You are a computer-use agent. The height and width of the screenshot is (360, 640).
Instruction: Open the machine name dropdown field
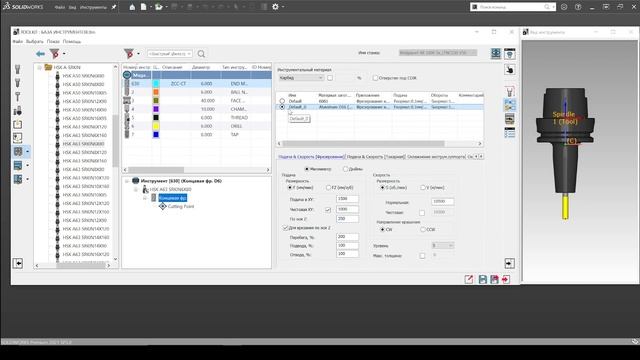(438, 53)
